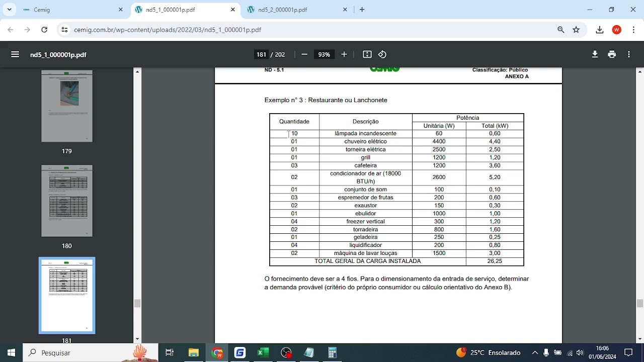The height and width of the screenshot is (362, 644).
Task: Edit the page number field showing 181
Action: click(x=261, y=54)
